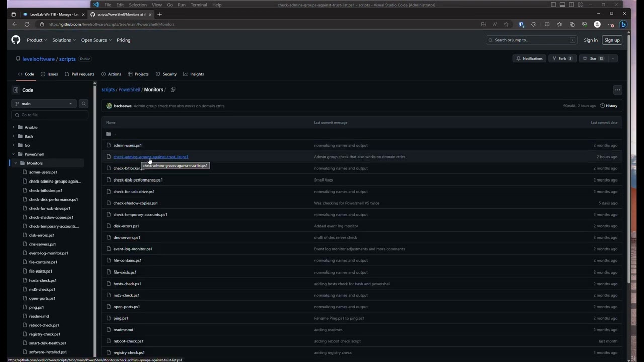This screenshot has width=644, height=362.
Task: Open the Actions tab
Action: (x=111, y=74)
